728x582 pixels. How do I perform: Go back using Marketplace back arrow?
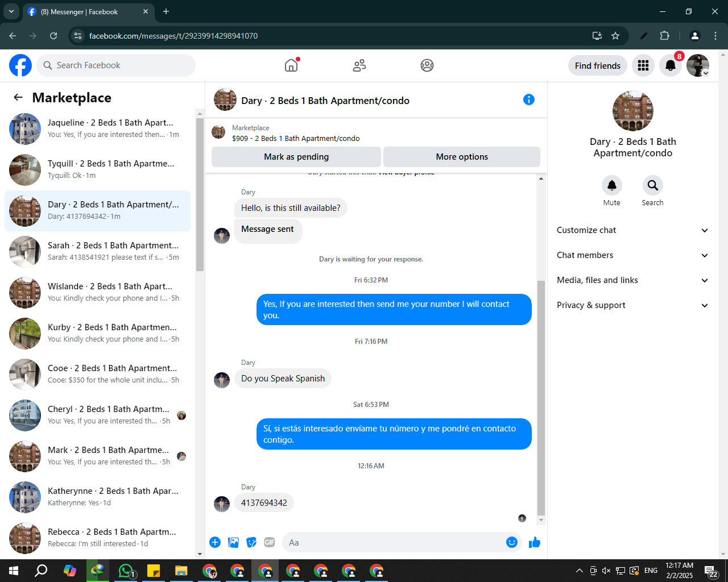(x=18, y=97)
